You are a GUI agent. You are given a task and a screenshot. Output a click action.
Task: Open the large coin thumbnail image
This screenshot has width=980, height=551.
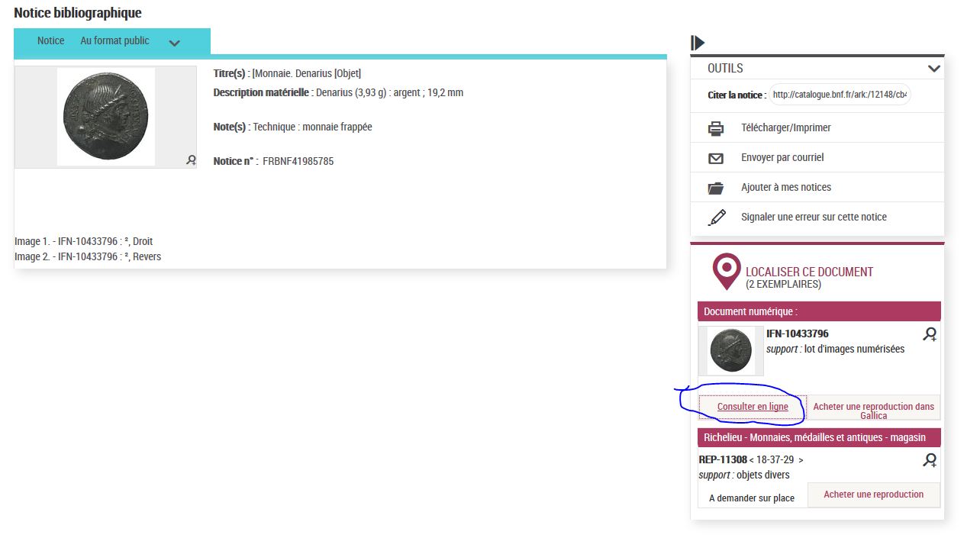point(106,116)
